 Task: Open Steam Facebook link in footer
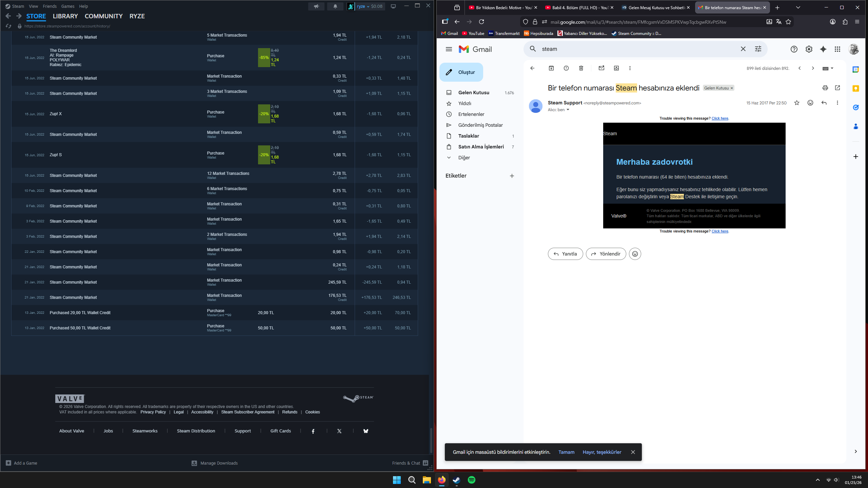[313, 431]
